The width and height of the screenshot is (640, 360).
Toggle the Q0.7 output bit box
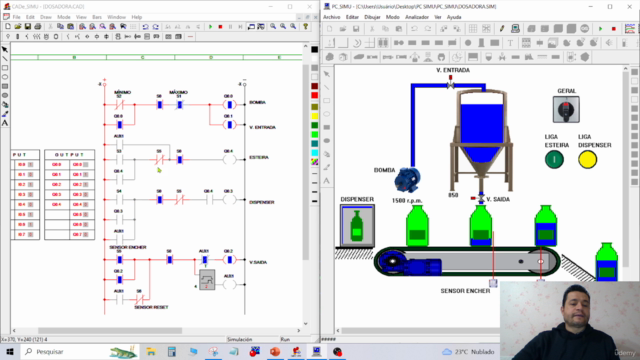point(86,234)
